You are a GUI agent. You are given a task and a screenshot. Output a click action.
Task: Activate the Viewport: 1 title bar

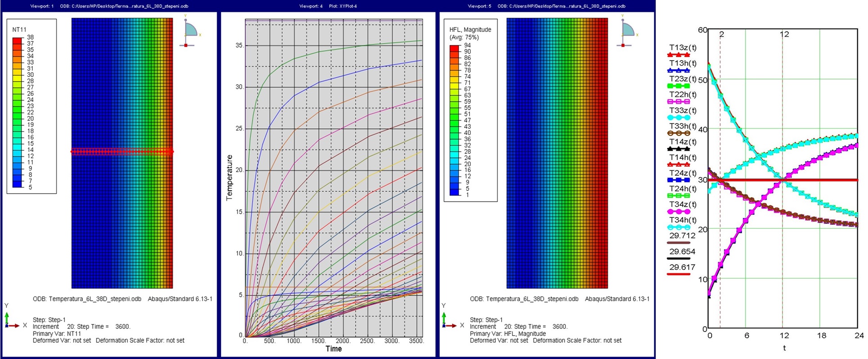[x=109, y=6]
